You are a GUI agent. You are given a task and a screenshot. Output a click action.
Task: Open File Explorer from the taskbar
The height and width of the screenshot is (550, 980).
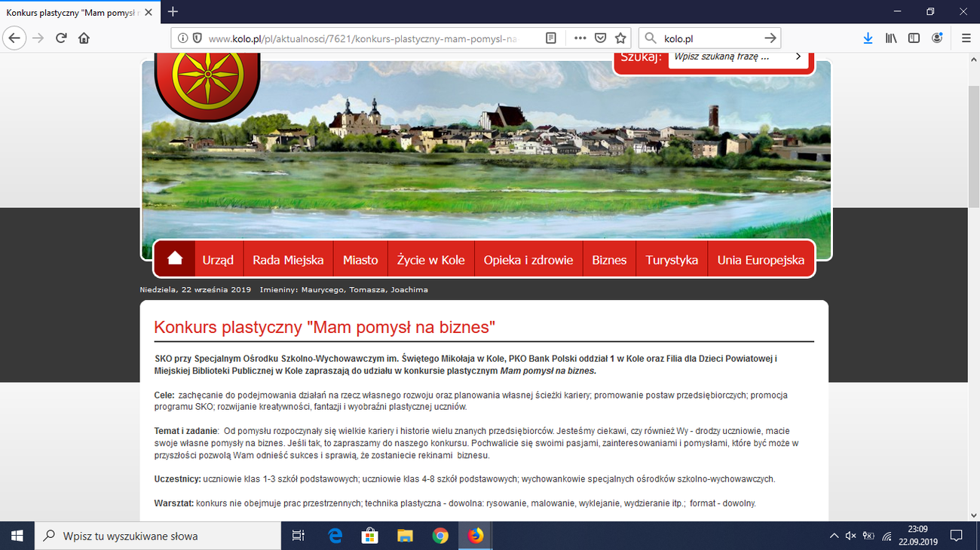click(x=406, y=536)
